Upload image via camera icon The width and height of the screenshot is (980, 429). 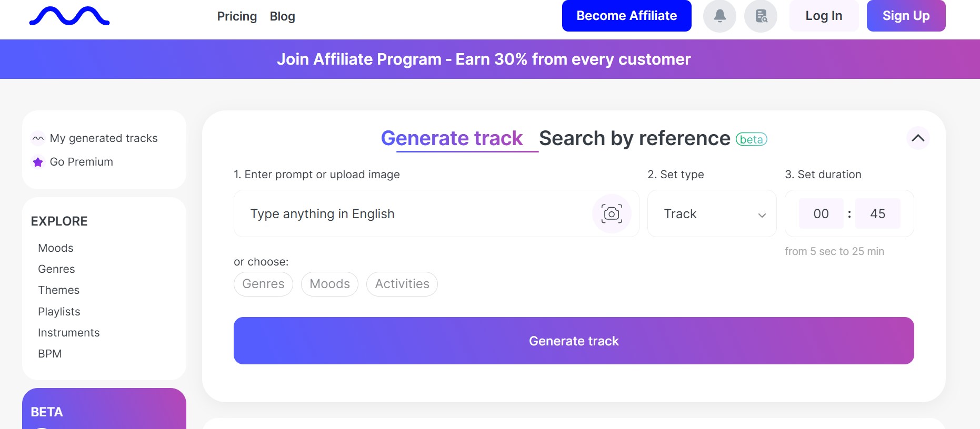click(x=612, y=213)
